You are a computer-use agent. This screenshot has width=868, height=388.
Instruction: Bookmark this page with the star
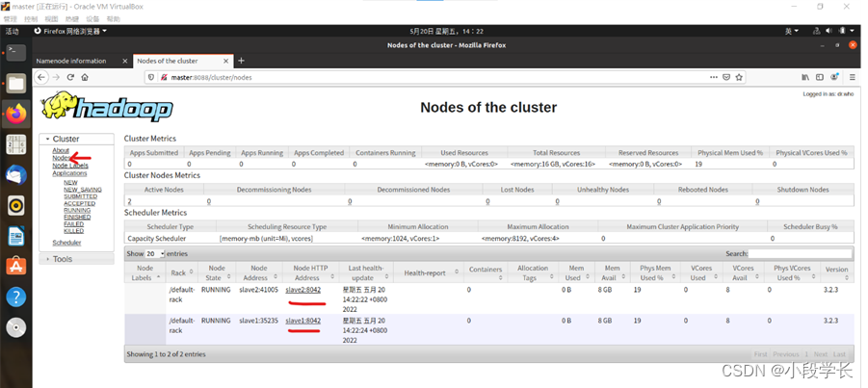739,77
